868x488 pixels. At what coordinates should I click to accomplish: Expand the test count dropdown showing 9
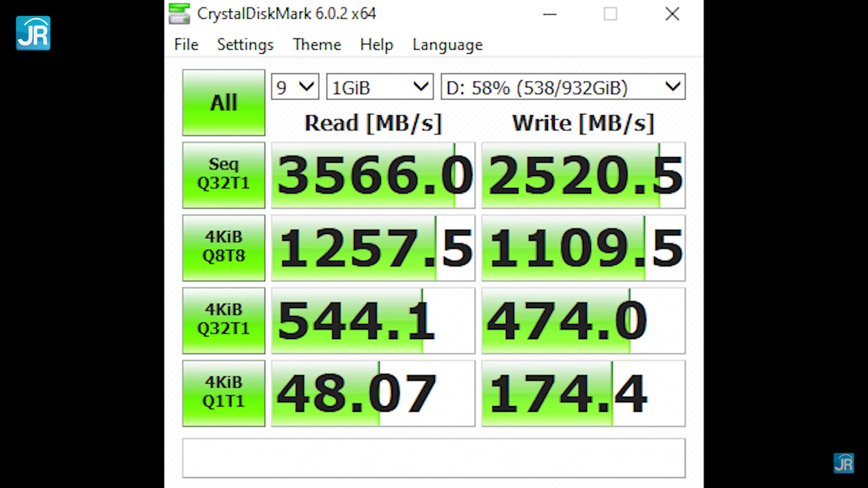pyautogui.click(x=295, y=87)
